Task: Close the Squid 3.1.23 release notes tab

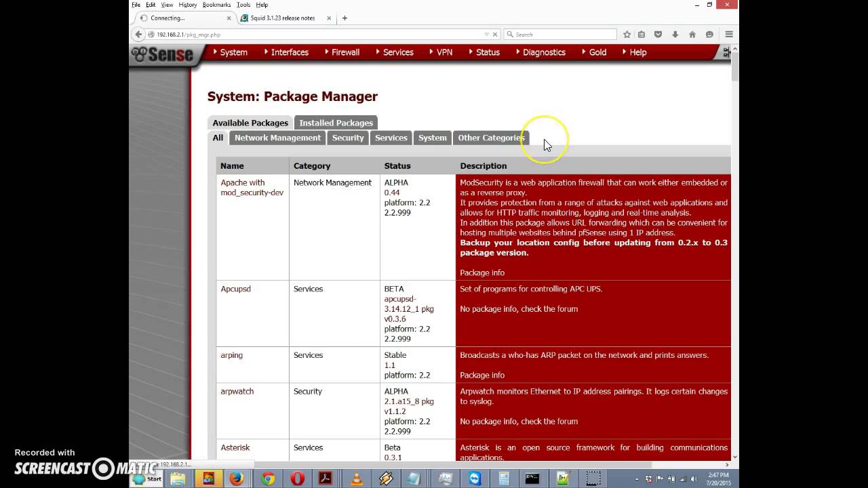Action: click(x=330, y=18)
